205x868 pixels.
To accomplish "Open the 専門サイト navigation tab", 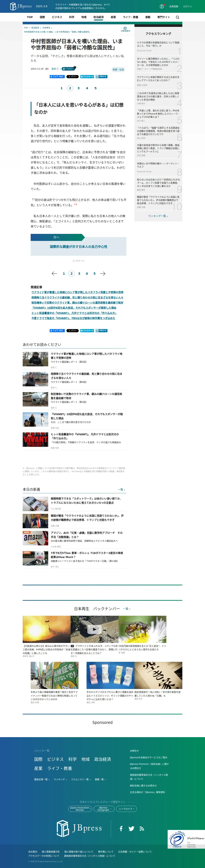I will (164, 17).
